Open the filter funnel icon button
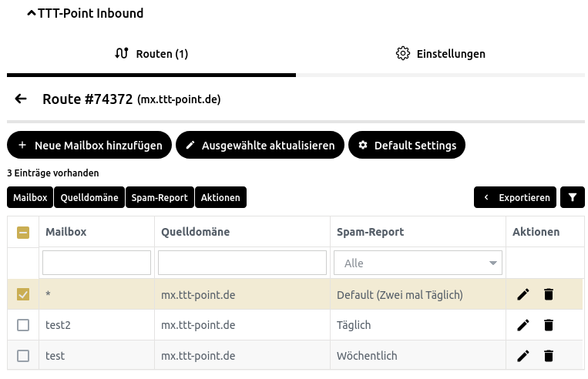588x379 pixels. click(572, 197)
